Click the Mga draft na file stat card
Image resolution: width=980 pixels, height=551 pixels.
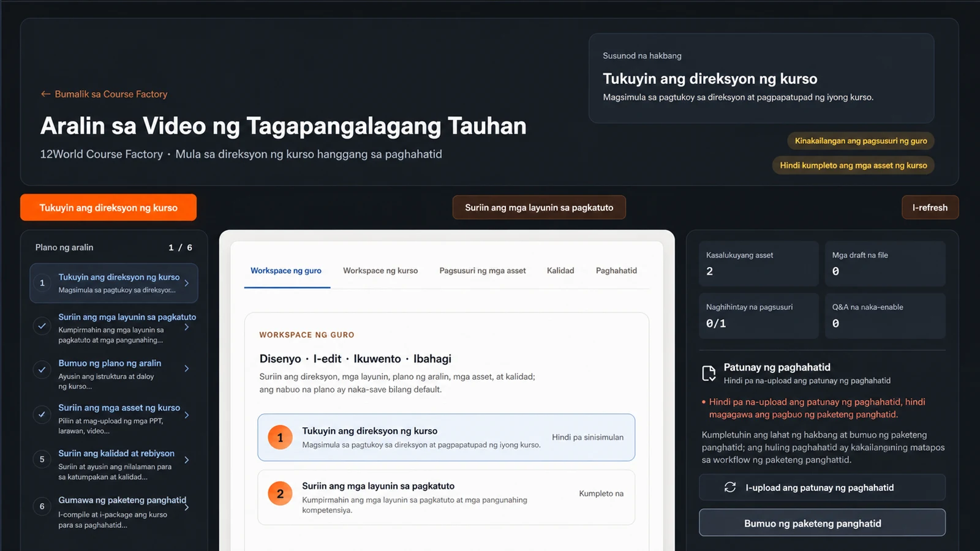(885, 263)
